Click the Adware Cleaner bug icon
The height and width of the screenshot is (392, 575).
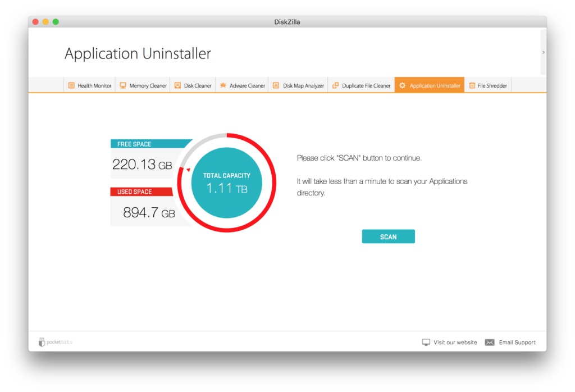pos(223,85)
